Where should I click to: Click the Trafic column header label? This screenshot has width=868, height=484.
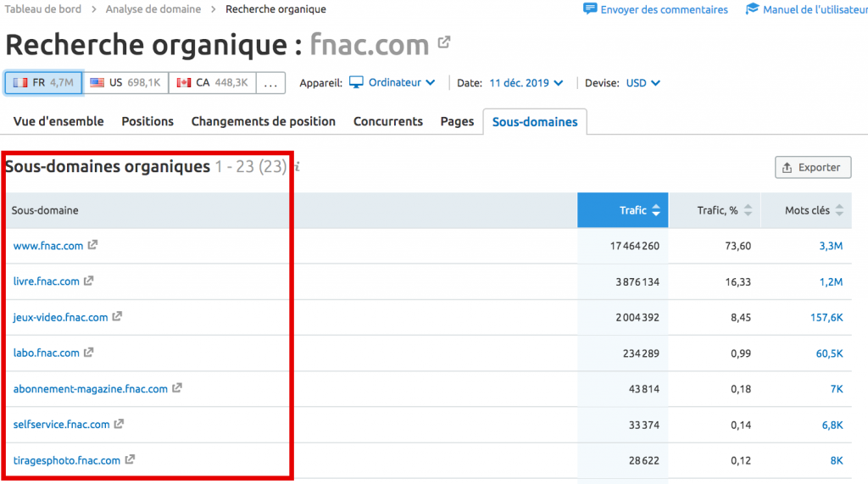point(632,210)
